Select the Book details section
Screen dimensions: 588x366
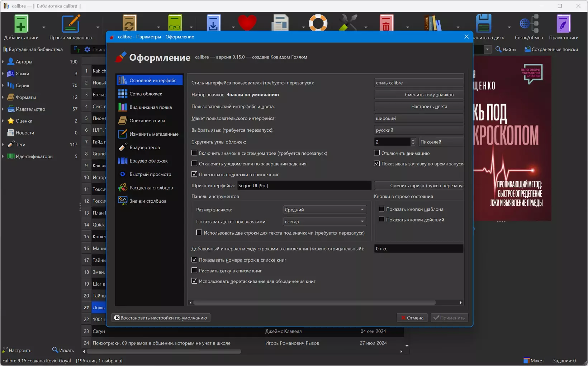click(149, 121)
